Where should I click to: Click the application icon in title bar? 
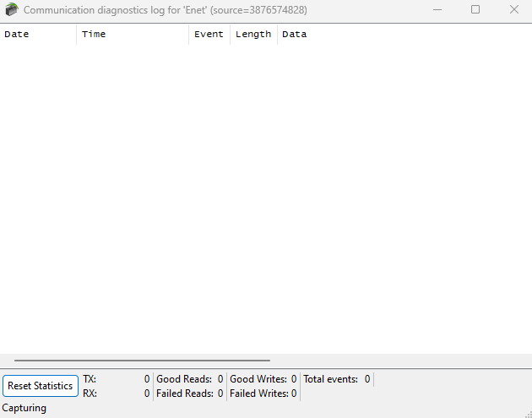coord(11,10)
